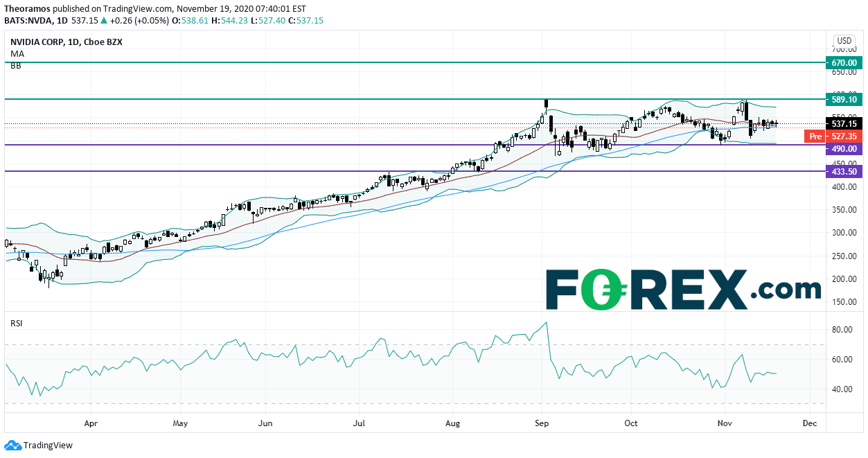Click the 537.15 current price tag

(844, 124)
